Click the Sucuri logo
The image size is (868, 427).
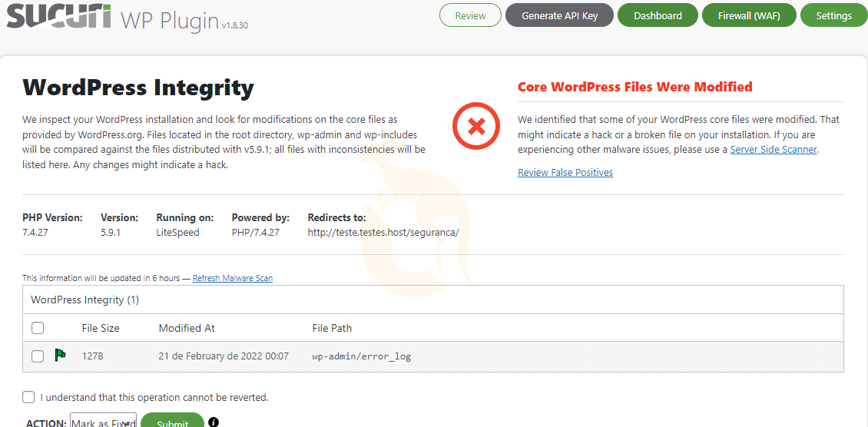[58, 18]
